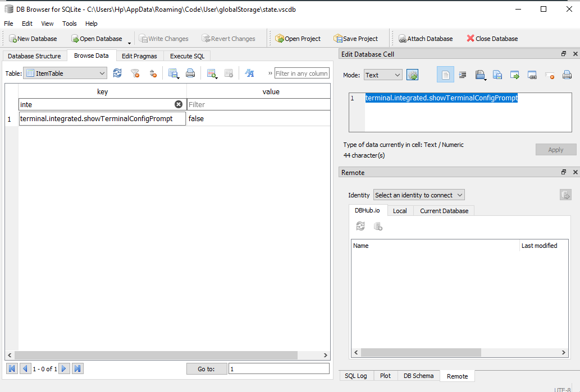Open the Tools menu
580x392 pixels.
69,24
